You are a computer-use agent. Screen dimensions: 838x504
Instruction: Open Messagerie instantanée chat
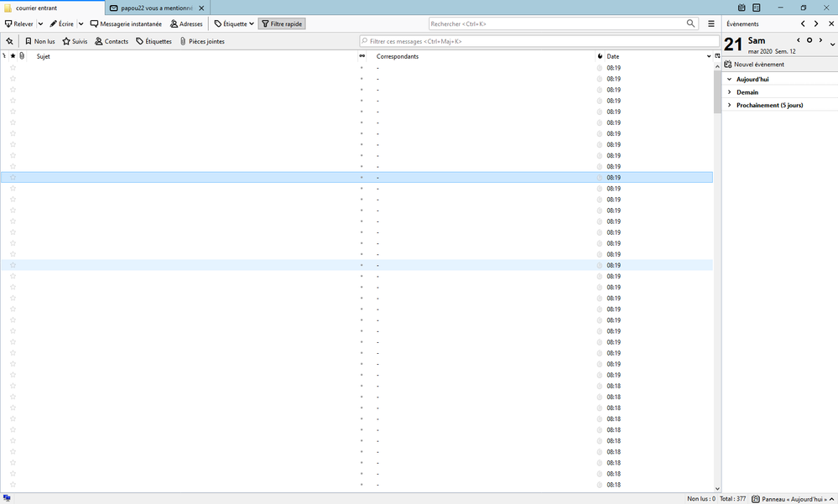coord(126,24)
